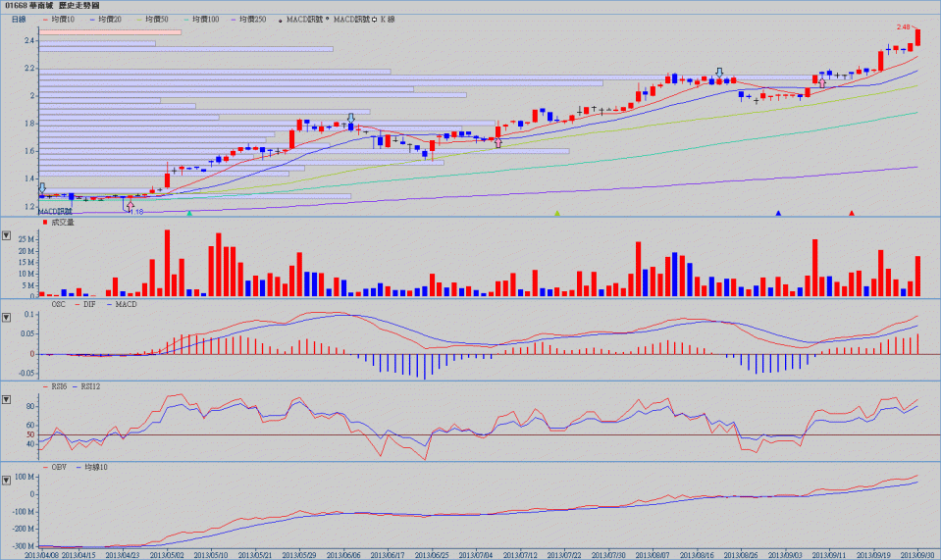Open the MACD panel indicator dropdown
941x560 pixels.
point(8,317)
